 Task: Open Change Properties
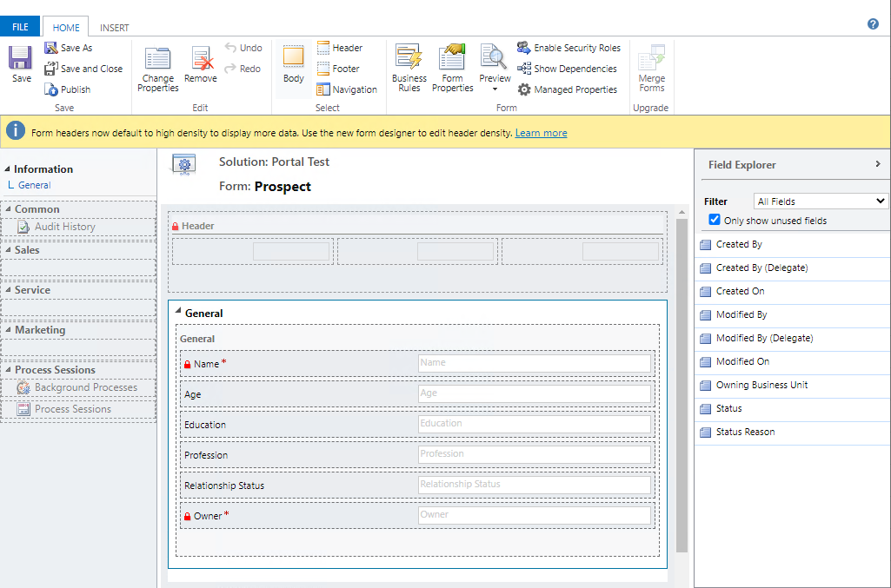[157, 68]
